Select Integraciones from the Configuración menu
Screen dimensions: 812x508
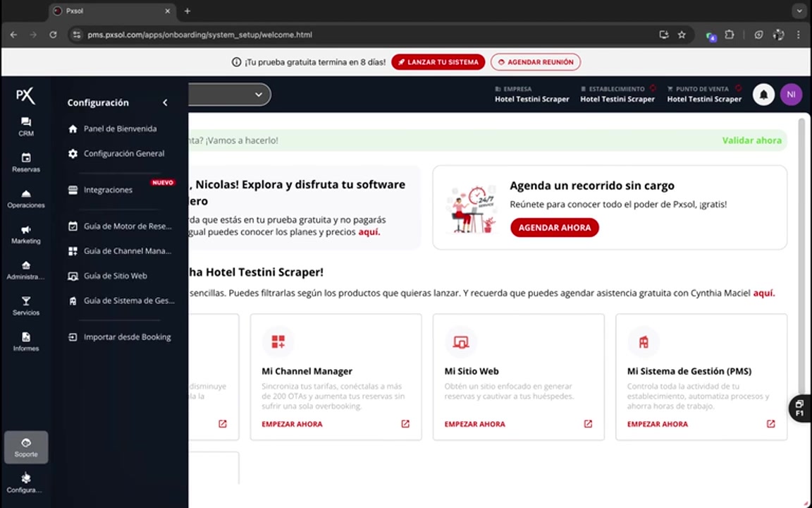(x=108, y=189)
